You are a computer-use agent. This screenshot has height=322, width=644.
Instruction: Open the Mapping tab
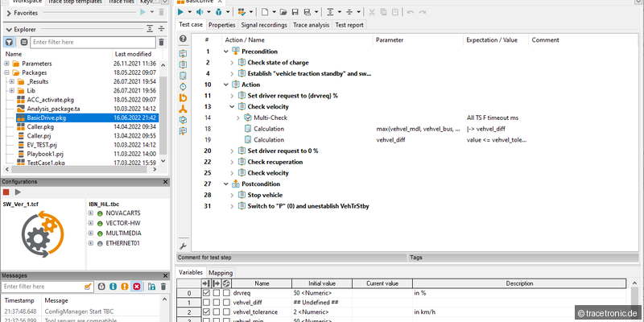point(221,273)
